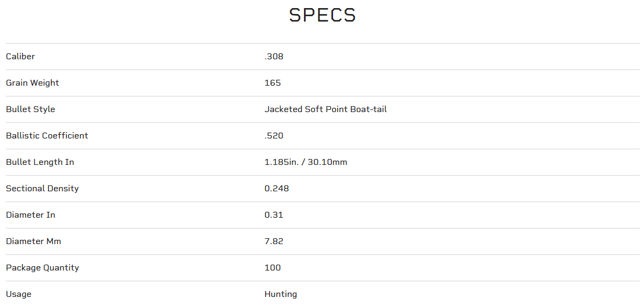Click the Grain Weight label

[x=32, y=83]
